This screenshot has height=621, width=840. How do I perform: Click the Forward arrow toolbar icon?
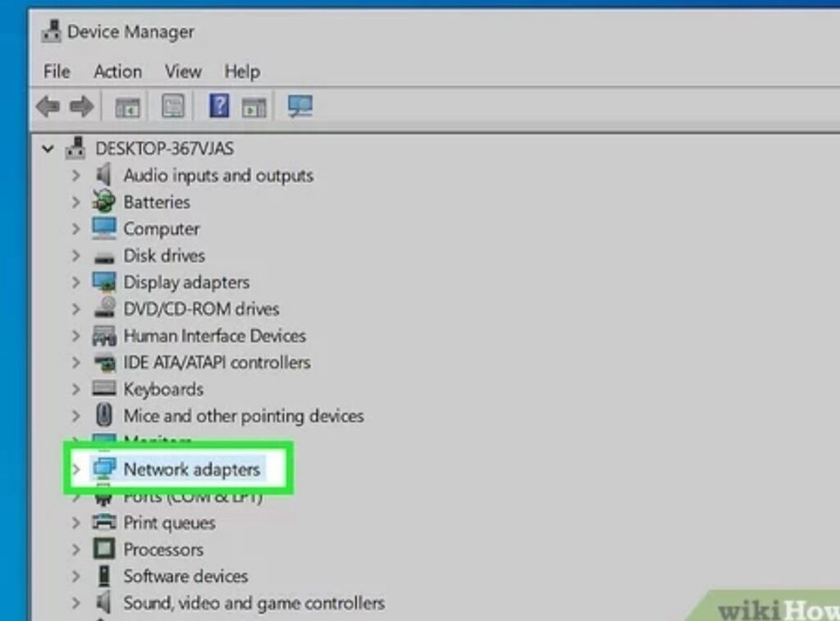click(80, 107)
